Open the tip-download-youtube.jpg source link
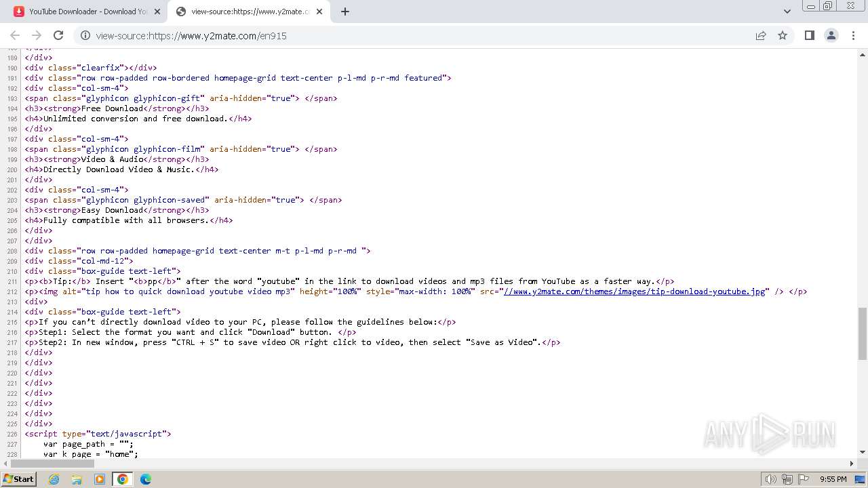Screen dimensions: 868x488 coord(633,291)
